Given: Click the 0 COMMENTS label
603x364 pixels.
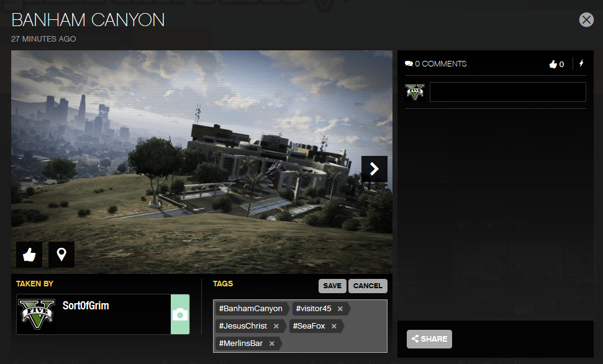Looking at the screenshot, I should [x=441, y=64].
